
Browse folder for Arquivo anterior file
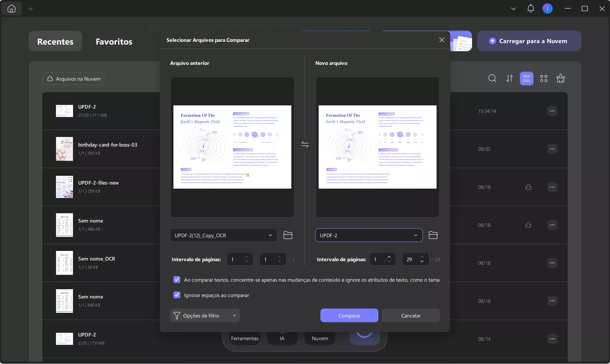[x=288, y=235]
